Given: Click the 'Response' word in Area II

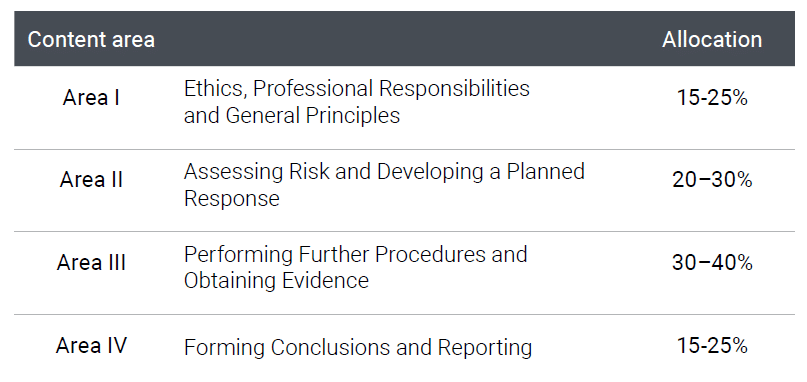Looking at the screenshot, I should point(232,198).
